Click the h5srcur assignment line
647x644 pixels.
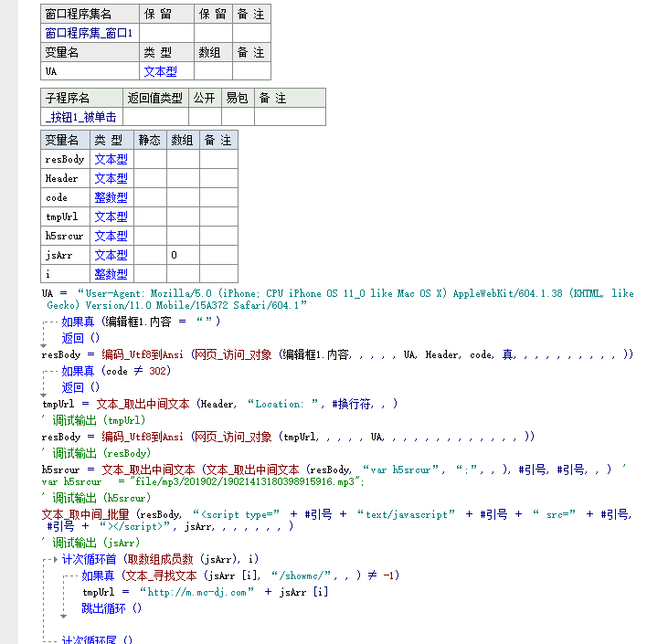334,475
